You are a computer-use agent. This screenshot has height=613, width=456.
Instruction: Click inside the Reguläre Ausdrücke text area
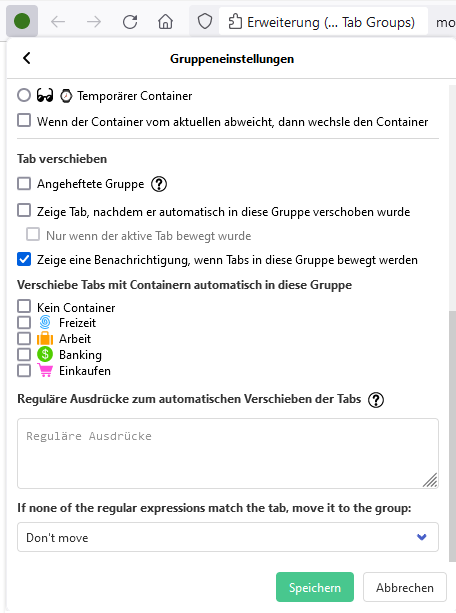tap(228, 453)
